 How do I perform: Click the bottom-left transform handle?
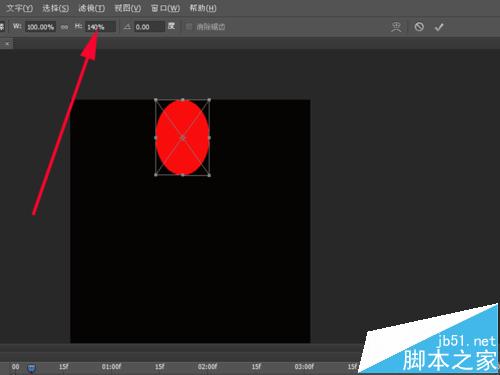pos(156,175)
